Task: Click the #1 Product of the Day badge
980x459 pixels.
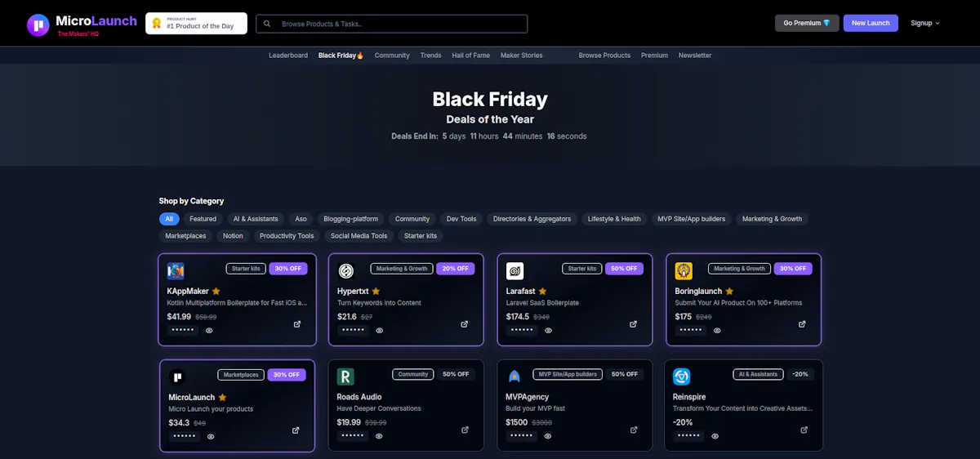Action: click(x=196, y=24)
